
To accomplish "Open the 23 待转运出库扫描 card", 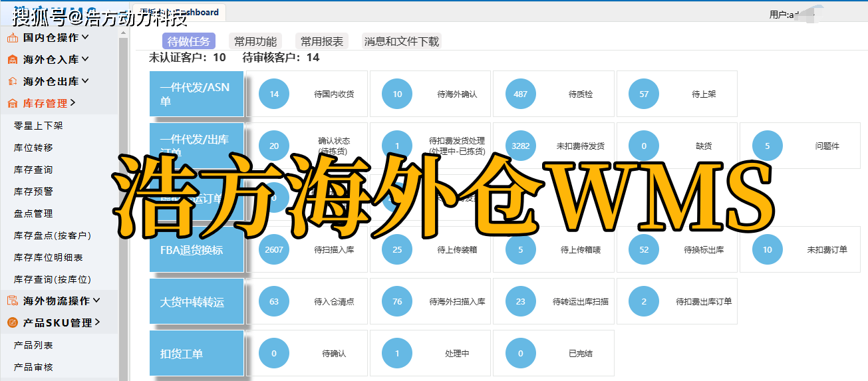I will pyautogui.click(x=553, y=301).
